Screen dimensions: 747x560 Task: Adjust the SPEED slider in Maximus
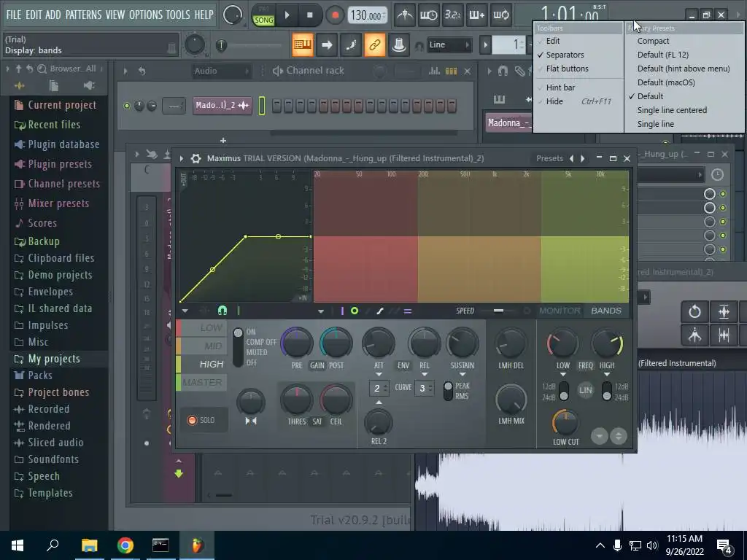[498, 311]
